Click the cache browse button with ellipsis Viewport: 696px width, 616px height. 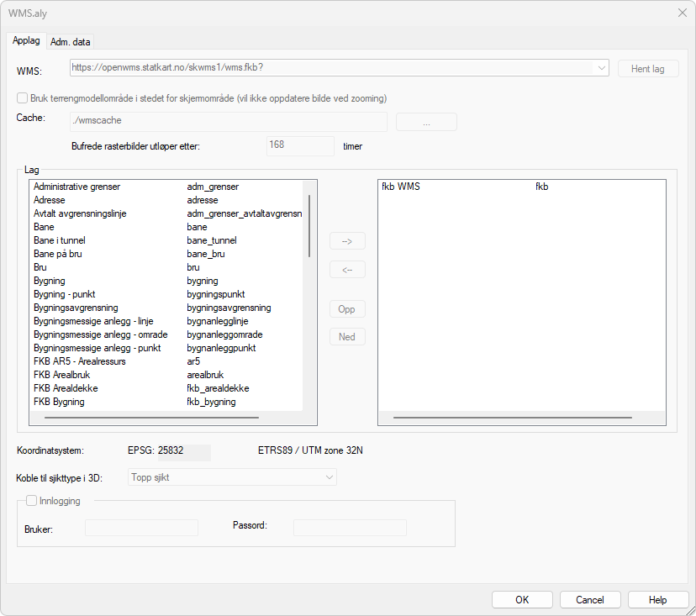pyautogui.click(x=426, y=122)
